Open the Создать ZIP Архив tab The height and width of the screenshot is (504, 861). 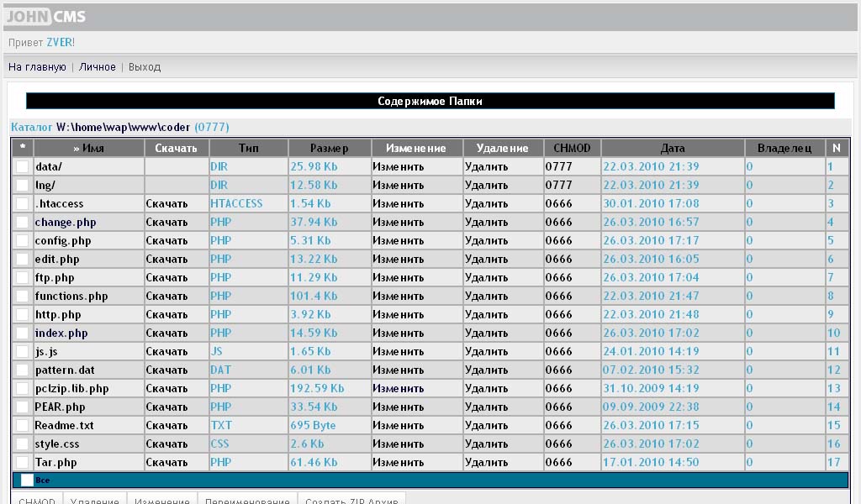352,500
